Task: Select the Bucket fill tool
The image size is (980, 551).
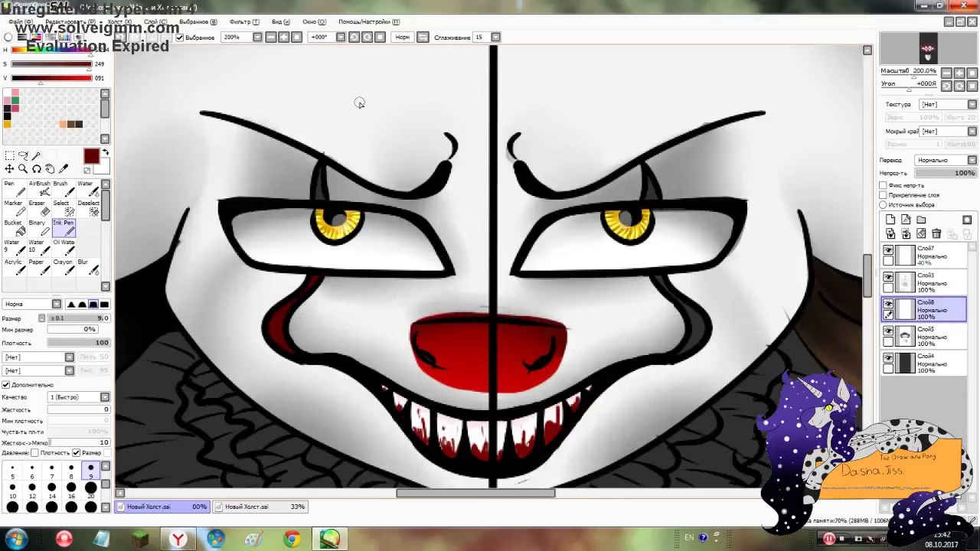Action: (x=15, y=227)
